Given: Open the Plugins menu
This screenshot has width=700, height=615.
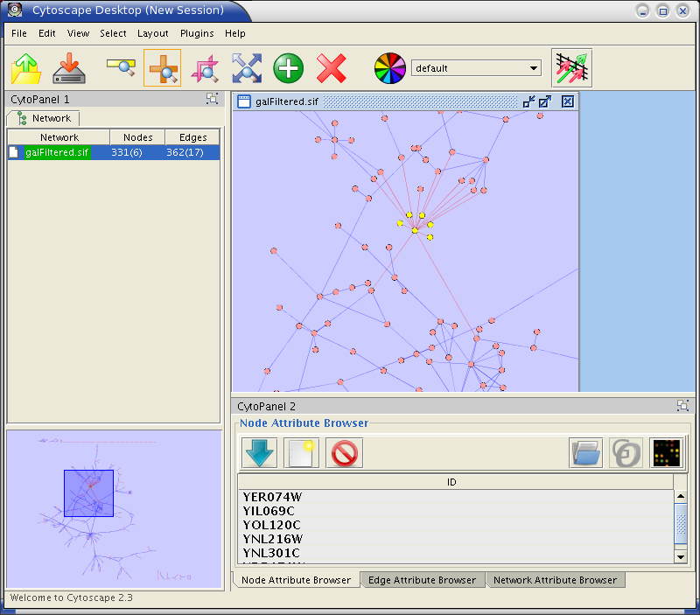Looking at the screenshot, I should point(197,33).
